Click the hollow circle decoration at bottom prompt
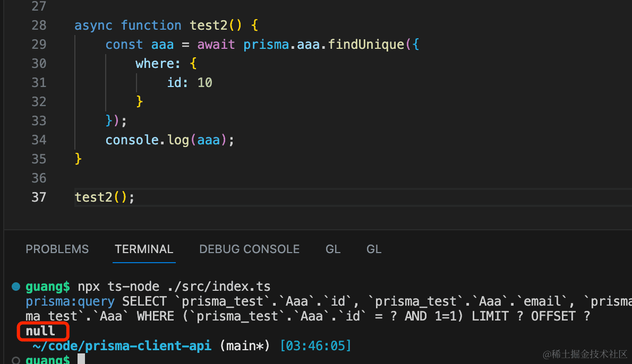The width and height of the screenshot is (632, 364). pos(15,360)
